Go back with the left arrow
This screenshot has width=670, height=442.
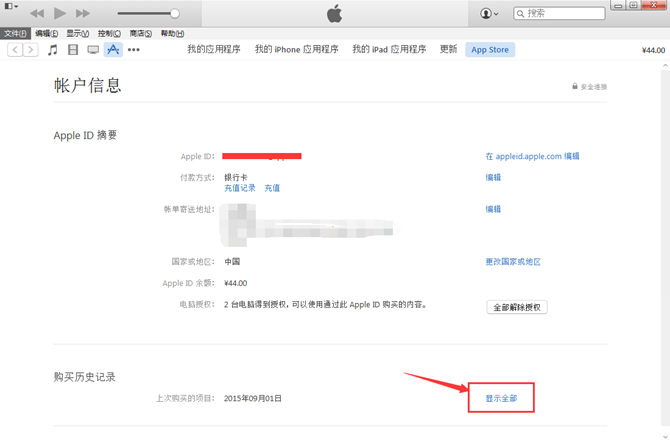pyautogui.click(x=15, y=50)
